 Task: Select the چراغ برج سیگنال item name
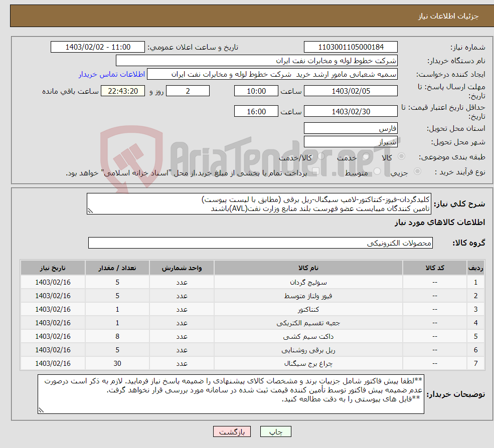click(308, 364)
